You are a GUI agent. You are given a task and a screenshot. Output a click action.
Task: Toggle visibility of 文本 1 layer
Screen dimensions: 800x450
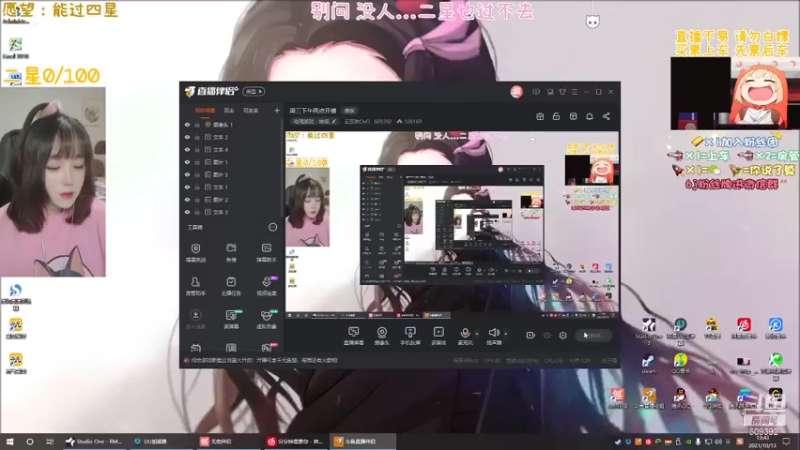(x=187, y=187)
